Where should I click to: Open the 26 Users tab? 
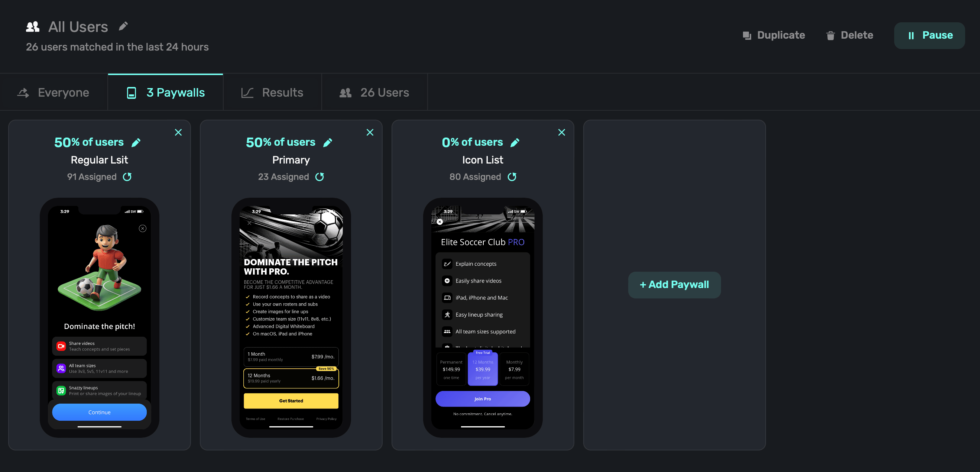click(374, 93)
